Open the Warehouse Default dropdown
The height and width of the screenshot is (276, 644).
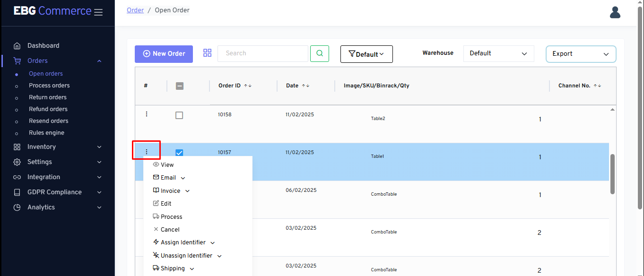pyautogui.click(x=498, y=53)
